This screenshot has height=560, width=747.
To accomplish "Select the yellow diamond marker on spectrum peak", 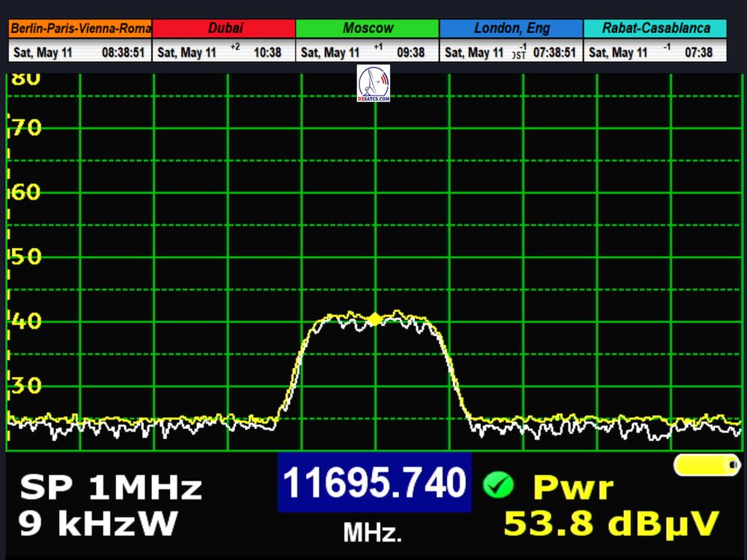I will pyautogui.click(x=374, y=319).
